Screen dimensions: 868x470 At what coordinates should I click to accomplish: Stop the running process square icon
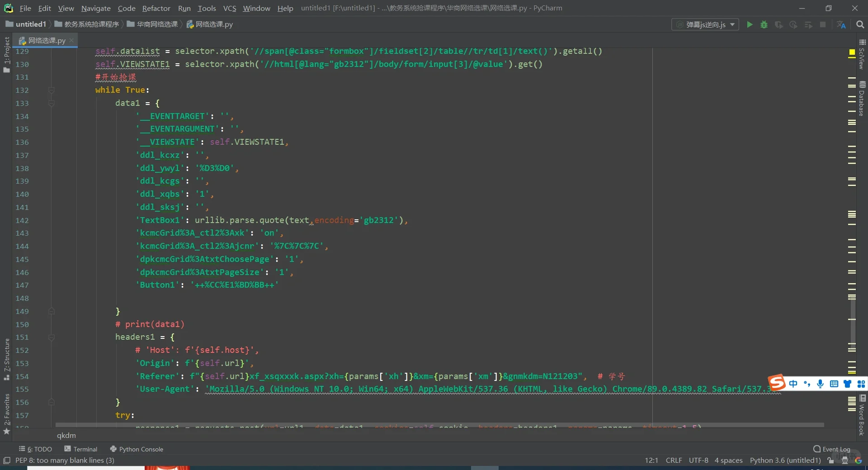point(823,24)
